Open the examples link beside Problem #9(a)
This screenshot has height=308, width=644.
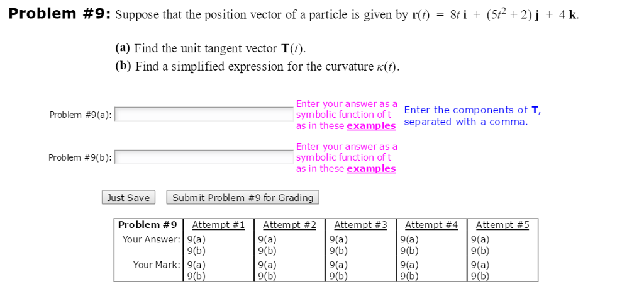371,126
